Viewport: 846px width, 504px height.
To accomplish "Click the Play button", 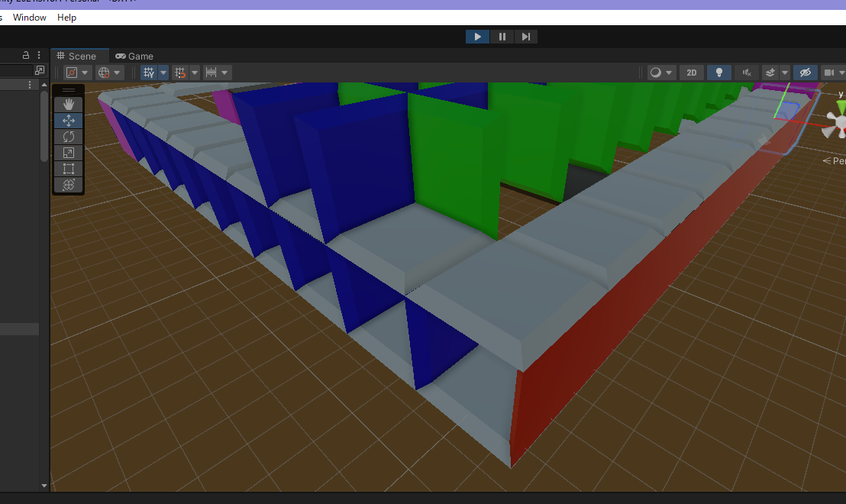I will point(477,37).
